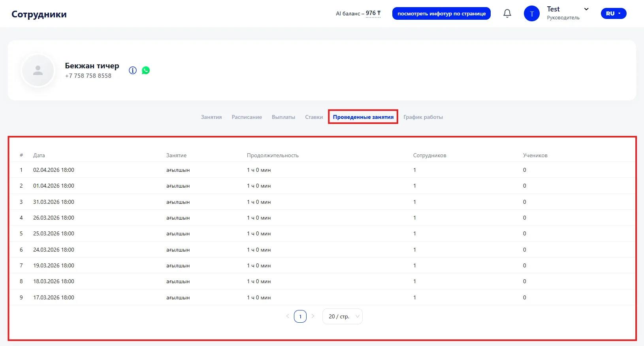Click the Сотрудники page heading
This screenshot has height=346, width=644.
pos(39,14)
